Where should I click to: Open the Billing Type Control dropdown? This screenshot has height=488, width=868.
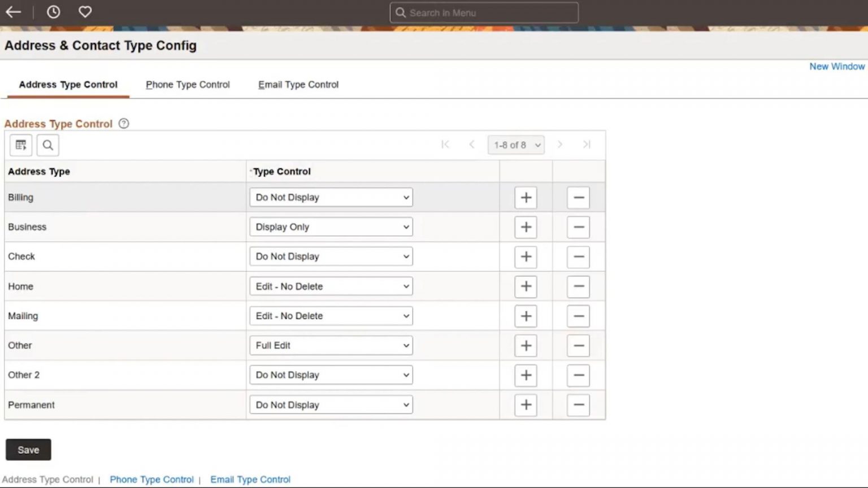(x=331, y=197)
